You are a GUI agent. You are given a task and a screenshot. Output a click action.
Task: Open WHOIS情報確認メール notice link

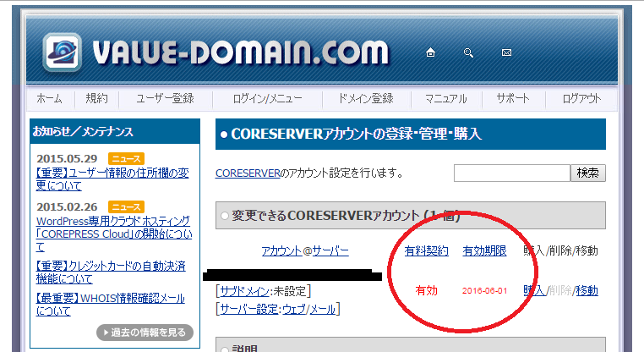pyautogui.click(x=111, y=305)
